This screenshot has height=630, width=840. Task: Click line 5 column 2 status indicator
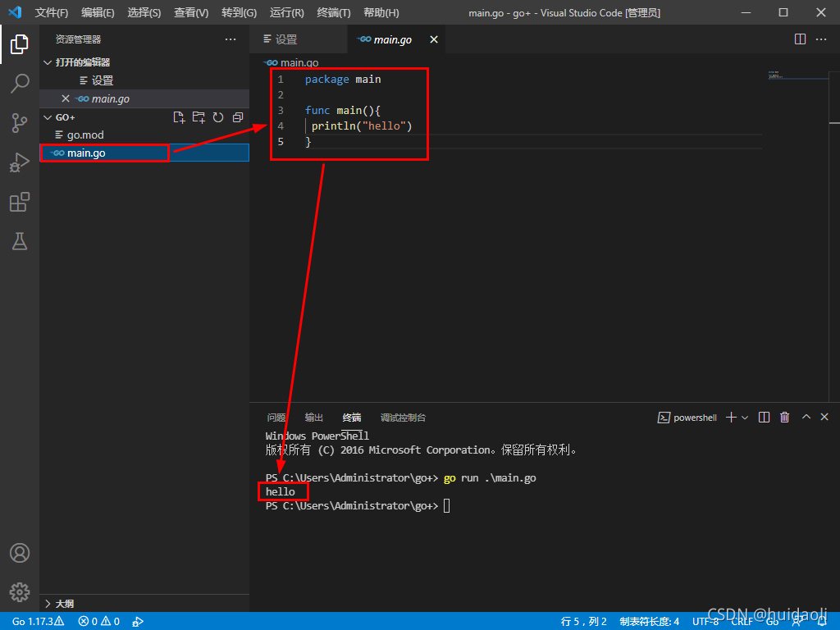[583, 622]
